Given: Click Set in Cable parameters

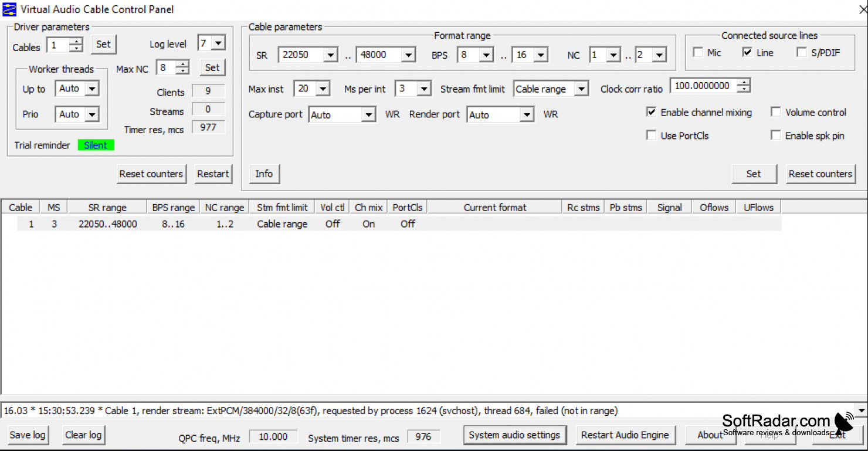Looking at the screenshot, I should tap(754, 174).
